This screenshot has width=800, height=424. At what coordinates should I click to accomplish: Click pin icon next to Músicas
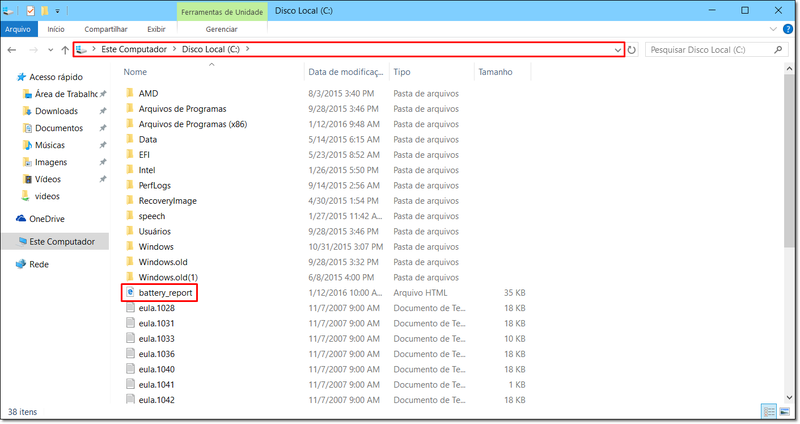click(x=103, y=145)
